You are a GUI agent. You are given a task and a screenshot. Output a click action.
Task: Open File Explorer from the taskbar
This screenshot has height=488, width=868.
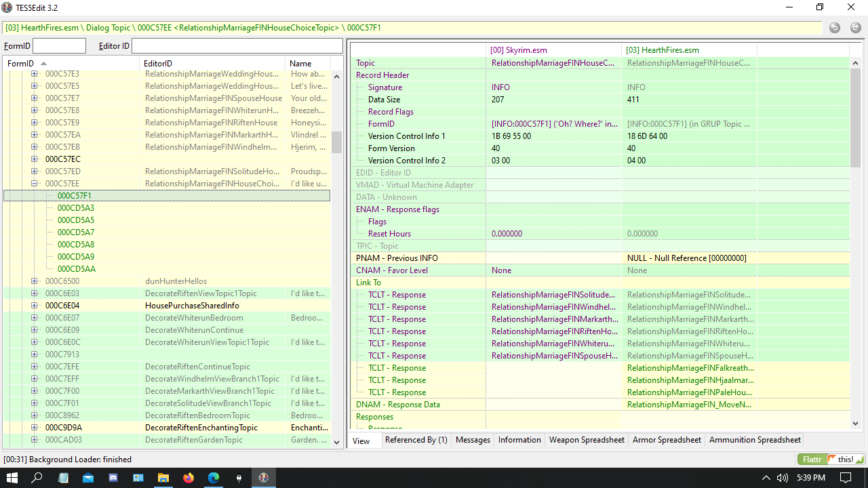coord(163,478)
